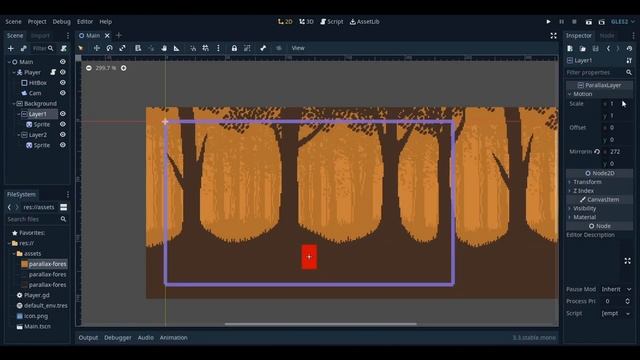Open Inspector object history icon
Viewport: 640px width, 360px height.
[x=629, y=49]
